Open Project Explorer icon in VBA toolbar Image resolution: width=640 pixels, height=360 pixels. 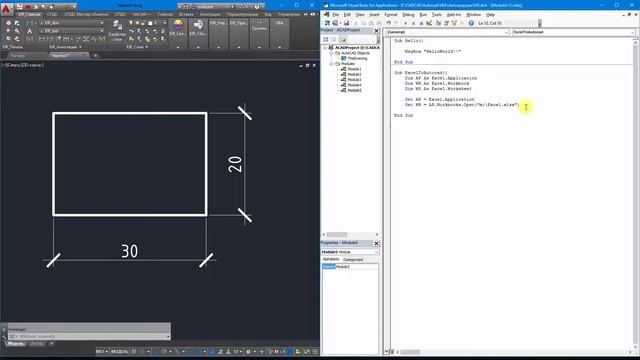click(x=438, y=23)
